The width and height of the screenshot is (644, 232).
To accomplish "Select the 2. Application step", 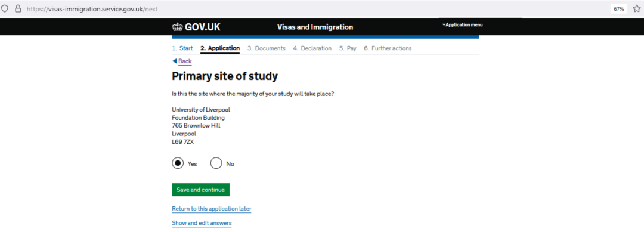I will pyautogui.click(x=219, y=48).
